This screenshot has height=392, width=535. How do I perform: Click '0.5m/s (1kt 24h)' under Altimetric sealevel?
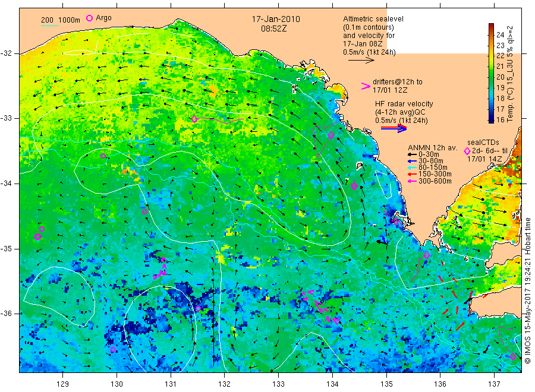coord(370,52)
